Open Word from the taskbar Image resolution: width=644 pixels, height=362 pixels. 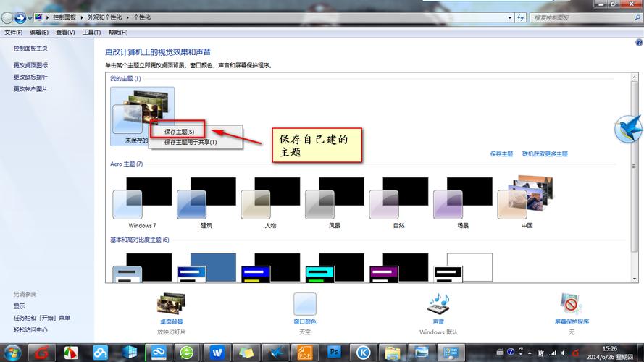tap(217, 353)
